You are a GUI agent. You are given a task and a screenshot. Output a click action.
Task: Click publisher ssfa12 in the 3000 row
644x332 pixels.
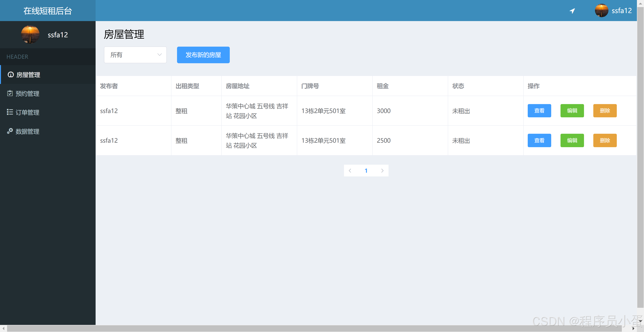(109, 111)
